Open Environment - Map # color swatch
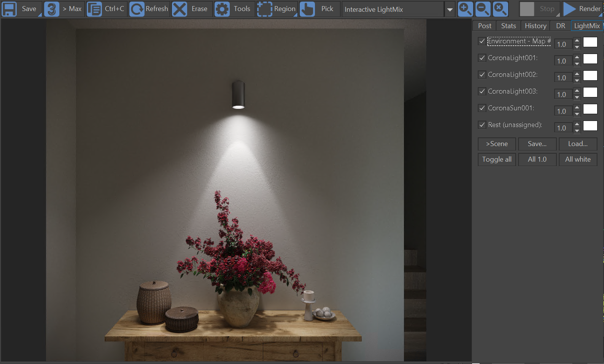The image size is (604, 364). tap(590, 42)
